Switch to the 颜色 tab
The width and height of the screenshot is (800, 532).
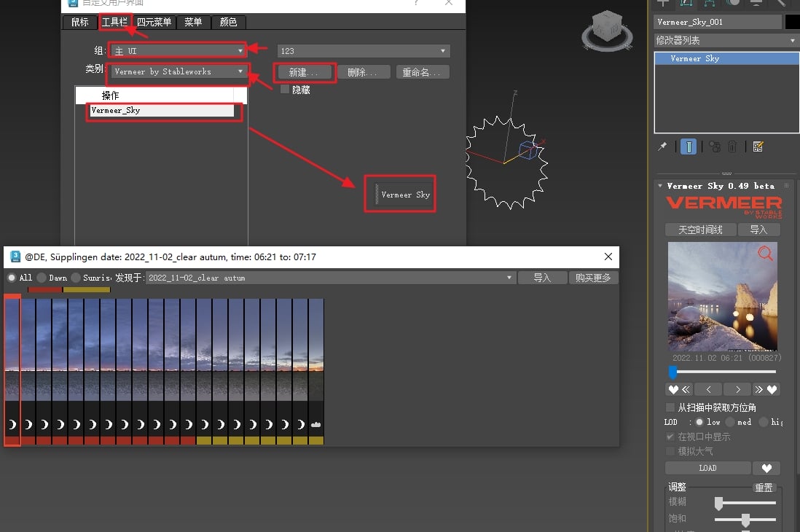[228, 22]
